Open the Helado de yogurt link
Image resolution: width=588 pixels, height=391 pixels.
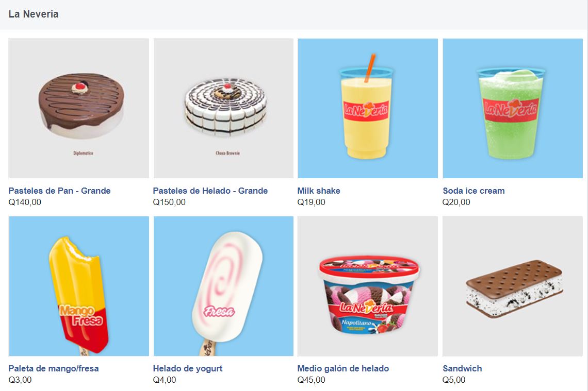click(188, 368)
